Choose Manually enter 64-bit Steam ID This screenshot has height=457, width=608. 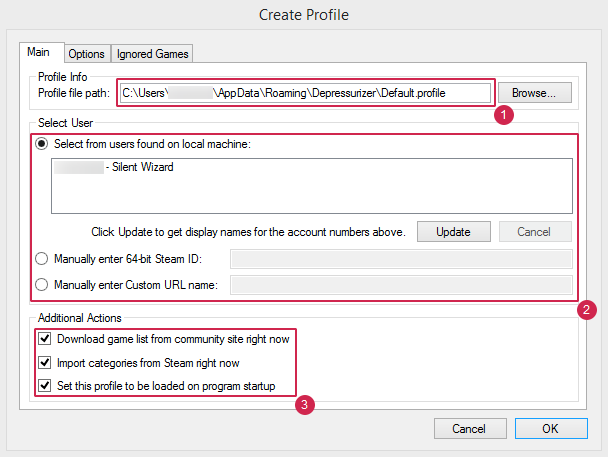pos(41,260)
